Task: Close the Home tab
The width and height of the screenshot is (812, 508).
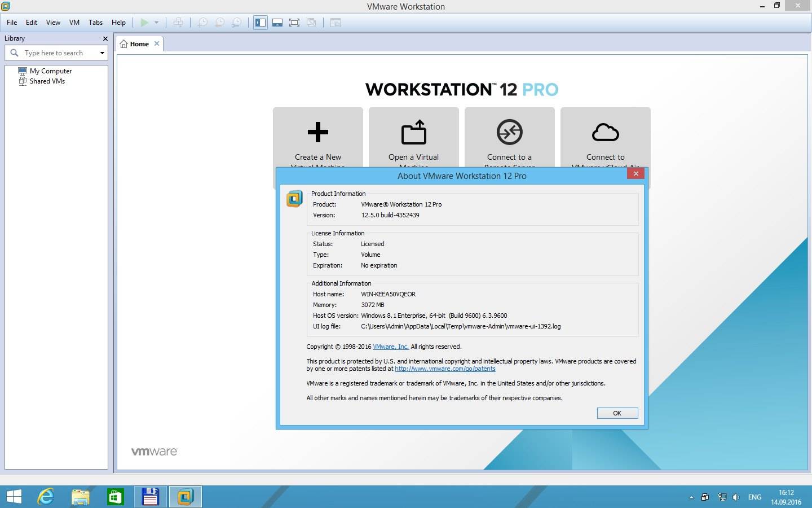Action: (157, 43)
